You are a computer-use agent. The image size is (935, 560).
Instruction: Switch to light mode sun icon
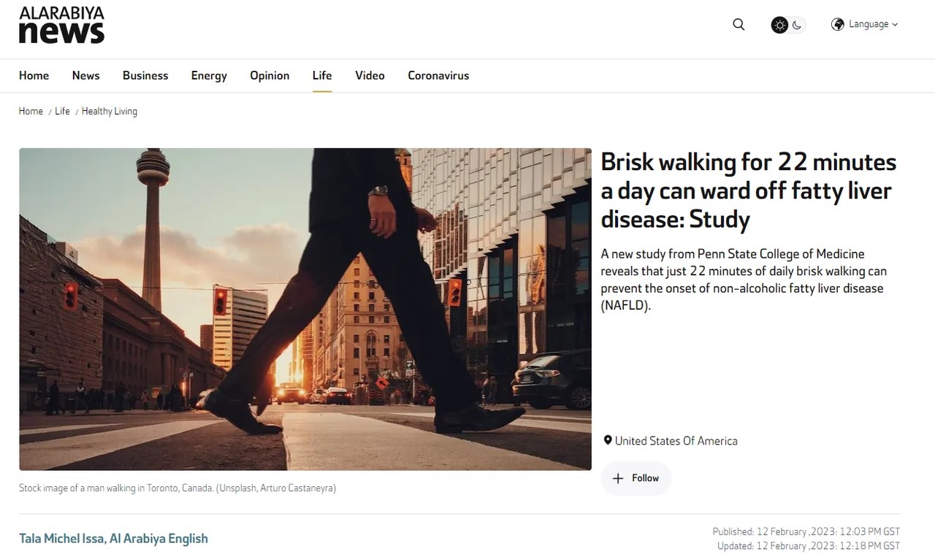pos(780,26)
